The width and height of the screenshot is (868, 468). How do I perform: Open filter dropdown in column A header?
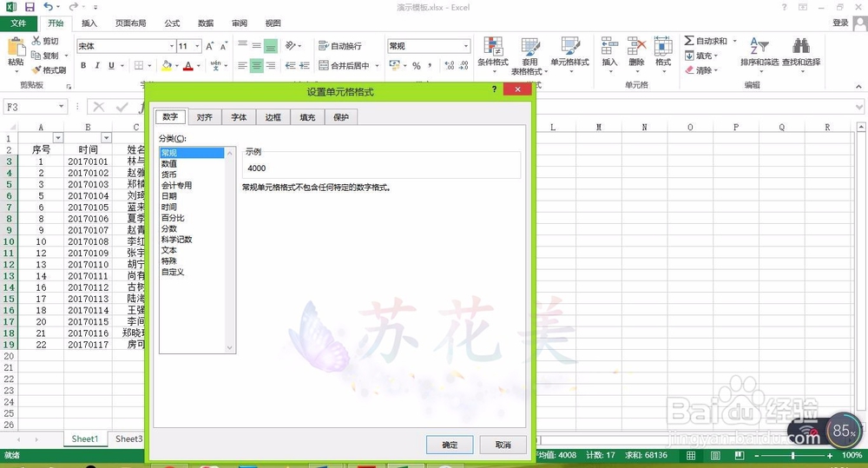[x=58, y=138]
